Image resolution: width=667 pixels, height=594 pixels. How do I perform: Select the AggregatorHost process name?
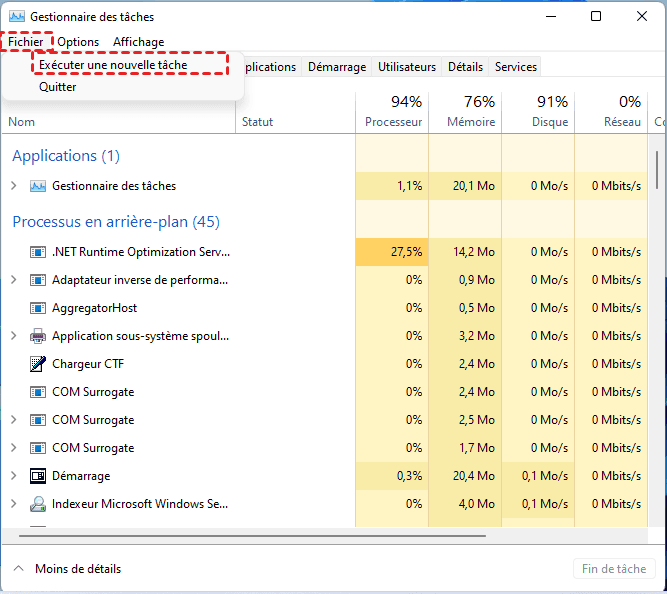(94, 308)
